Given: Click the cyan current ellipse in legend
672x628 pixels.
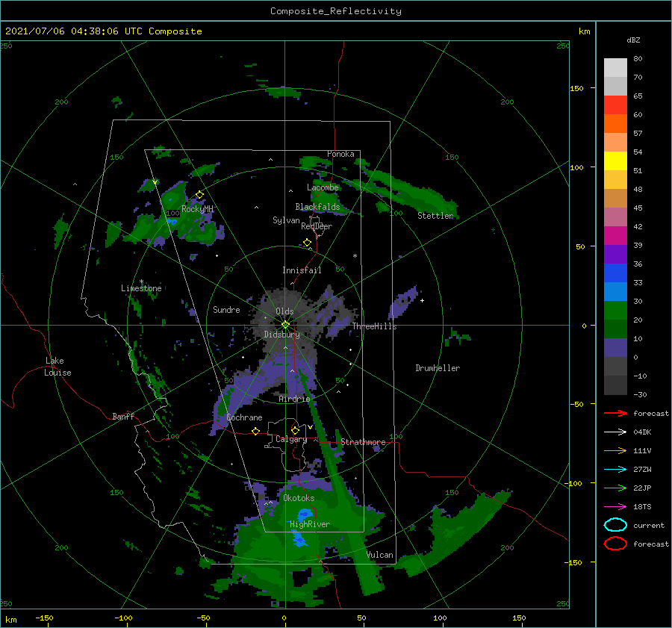Looking at the screenshot, I should click(615, 525).
